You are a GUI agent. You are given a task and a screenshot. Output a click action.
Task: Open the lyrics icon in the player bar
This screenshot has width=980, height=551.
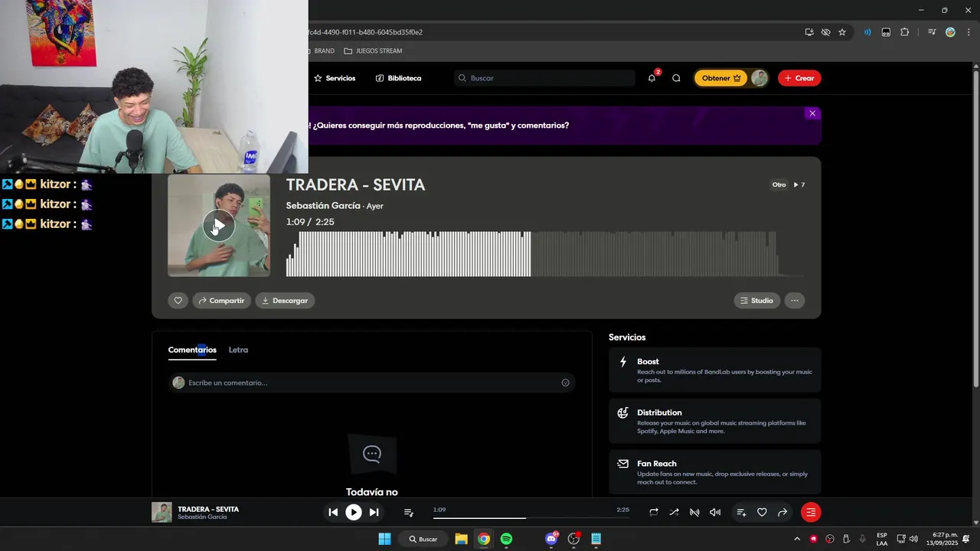(x=409, y=512)
